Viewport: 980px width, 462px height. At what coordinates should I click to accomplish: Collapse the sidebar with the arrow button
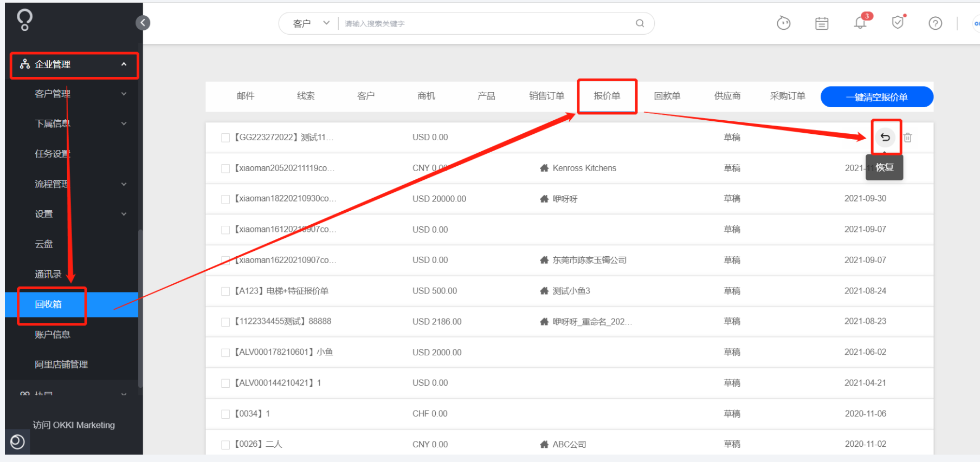(x=143, y=23)
